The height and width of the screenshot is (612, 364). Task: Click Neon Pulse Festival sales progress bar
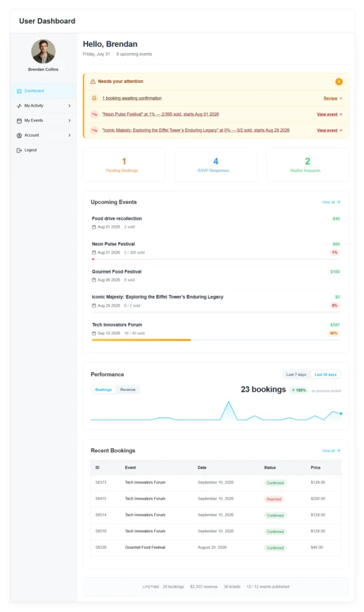coord(215,259)
